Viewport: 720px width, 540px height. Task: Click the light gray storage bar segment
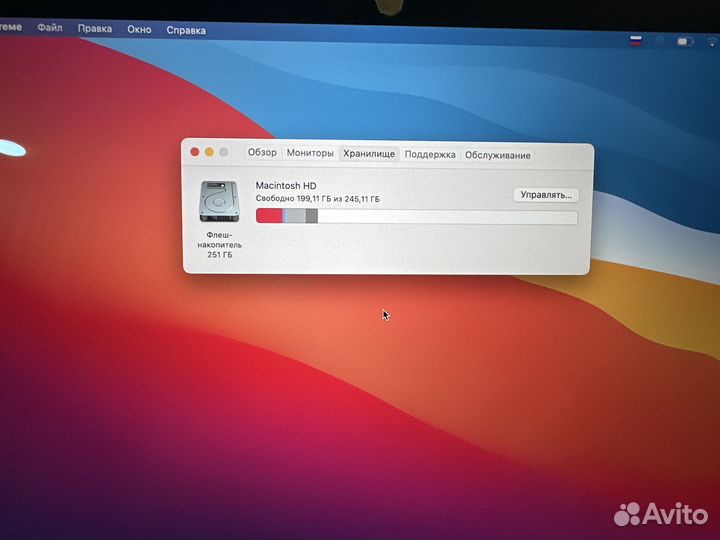[296, 216]
